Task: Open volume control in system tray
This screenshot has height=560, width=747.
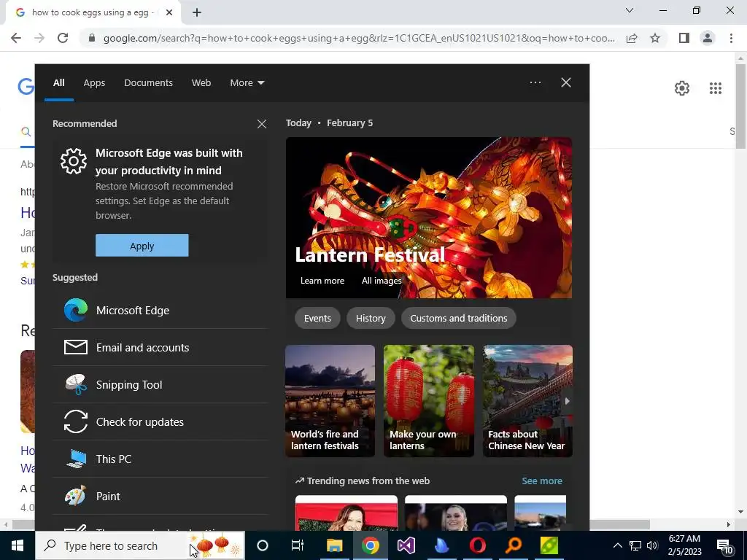Action: [x=652, y=545]
